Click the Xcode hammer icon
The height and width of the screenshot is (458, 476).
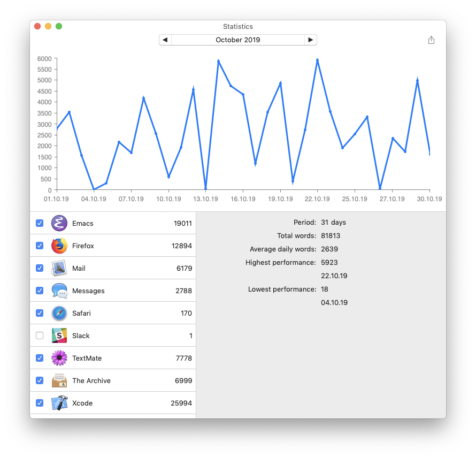click(59, 403)
